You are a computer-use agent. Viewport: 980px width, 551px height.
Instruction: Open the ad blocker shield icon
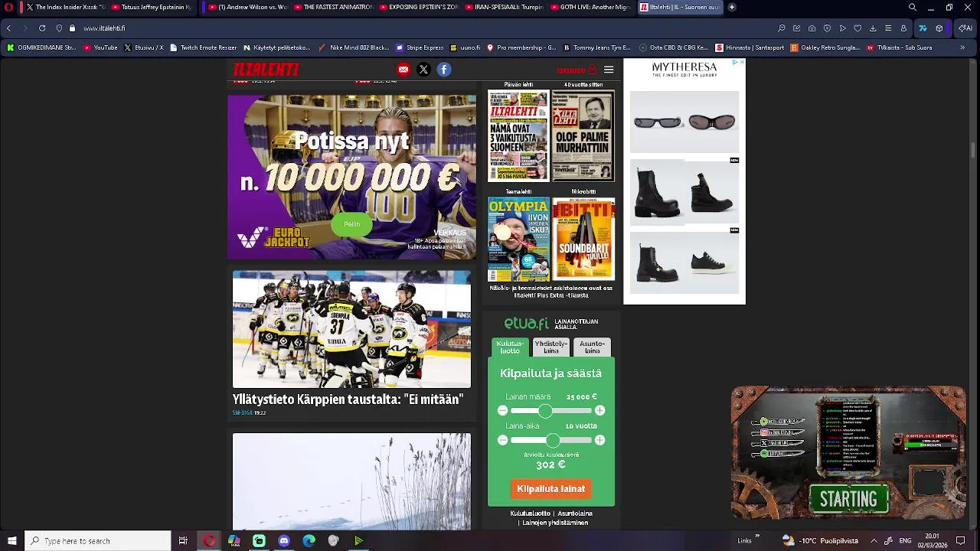coord(827,28)
